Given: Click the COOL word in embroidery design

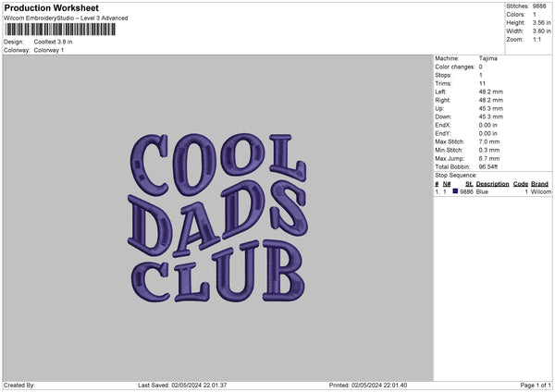Looking at the screenshot, I should [218, 163].
